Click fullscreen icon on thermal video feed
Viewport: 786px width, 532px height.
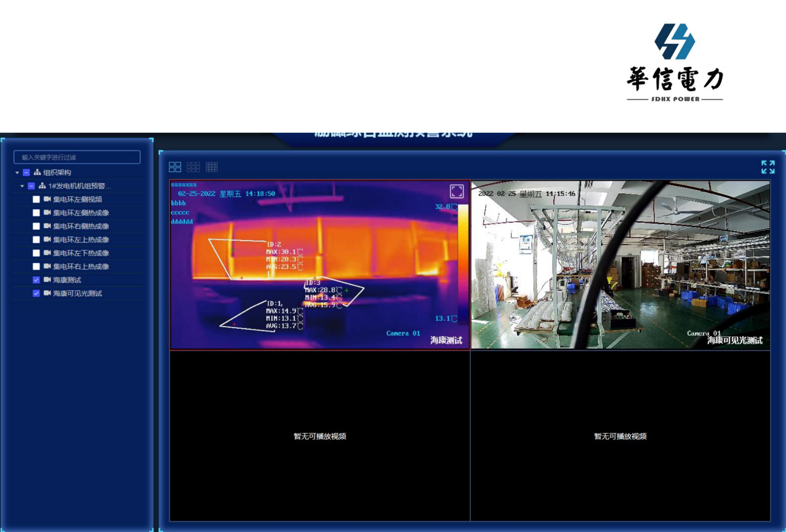coord(457,191)
